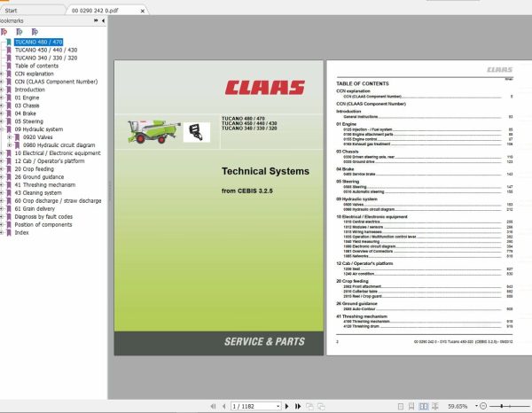Click bookmark icon beside Index
Screen dimensions: 532x413
[x=9, y=232]
